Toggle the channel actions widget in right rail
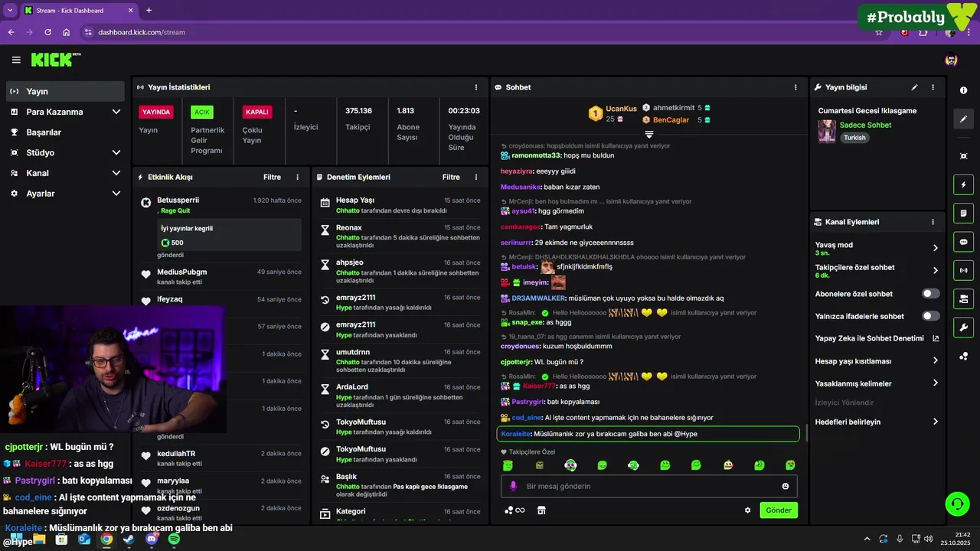980x551 pixels. point(963,298)
